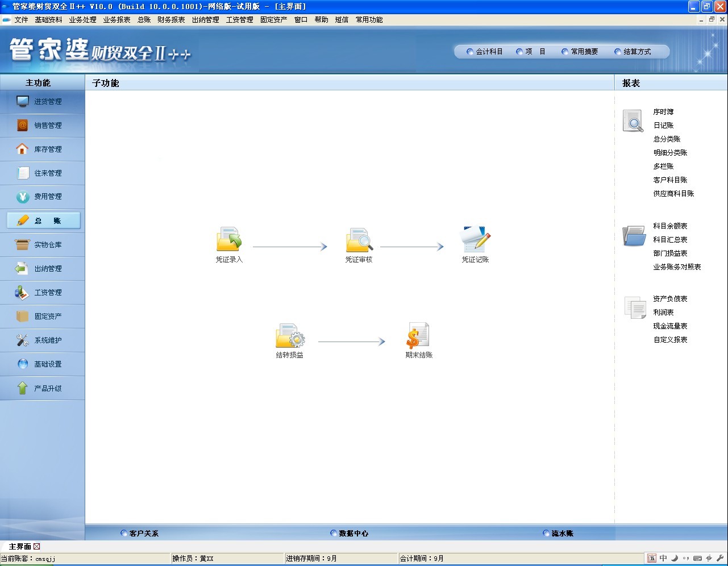Open the 总账 menu in menu bar
728x566 pixels.
click(144, 20)
